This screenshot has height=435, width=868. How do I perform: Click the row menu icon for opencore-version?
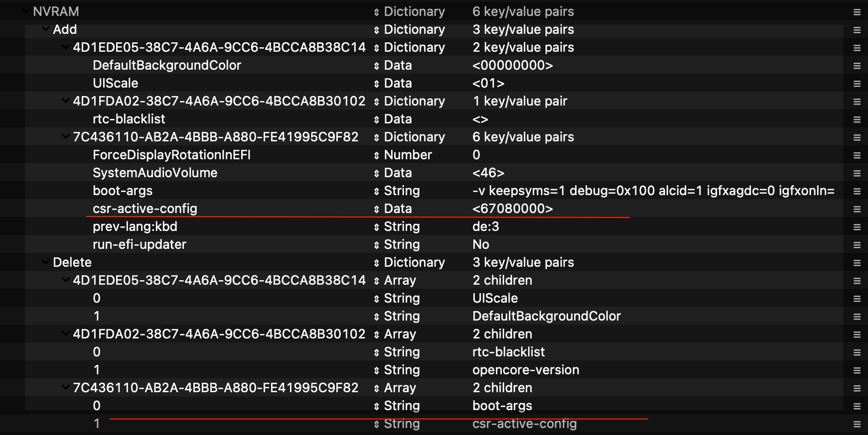[x=857, y=370]
